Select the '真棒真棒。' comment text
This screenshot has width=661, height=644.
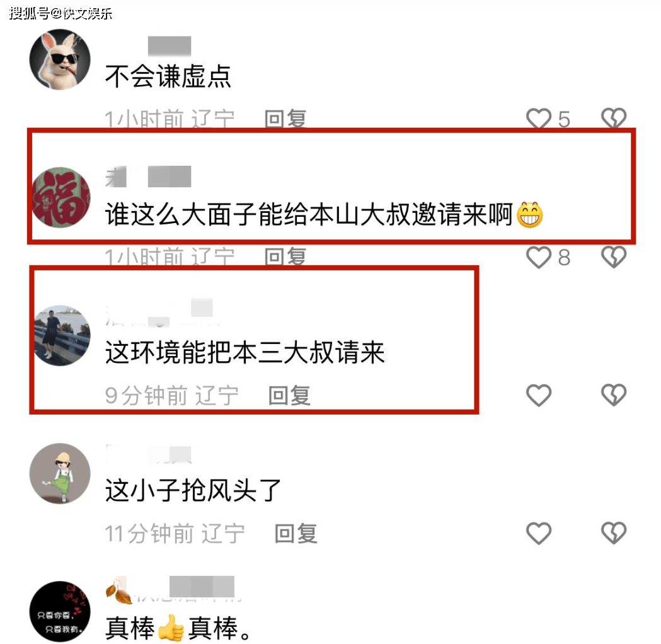[178, 628]
